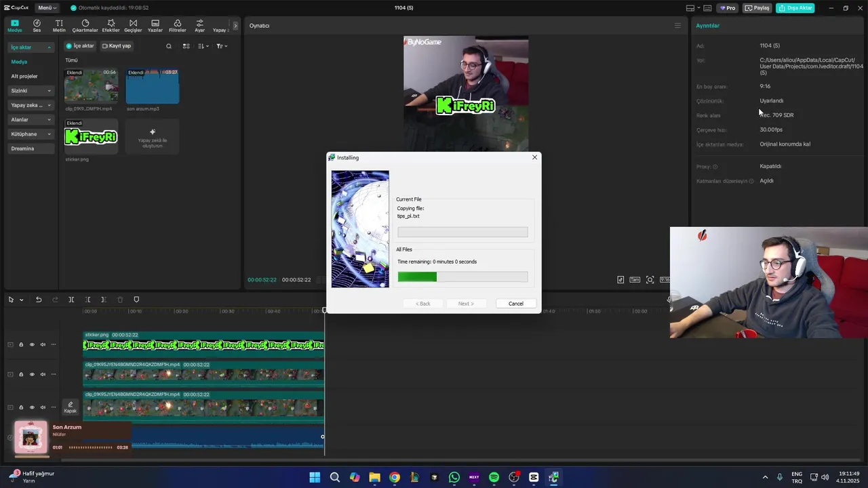
Task: Undo the last edit in timeline toolbar
Action: click(x=39, y=300)
